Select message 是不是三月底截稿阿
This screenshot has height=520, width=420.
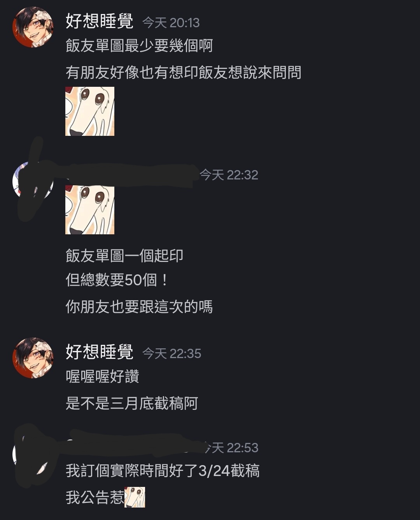click(x=132, y=403)
